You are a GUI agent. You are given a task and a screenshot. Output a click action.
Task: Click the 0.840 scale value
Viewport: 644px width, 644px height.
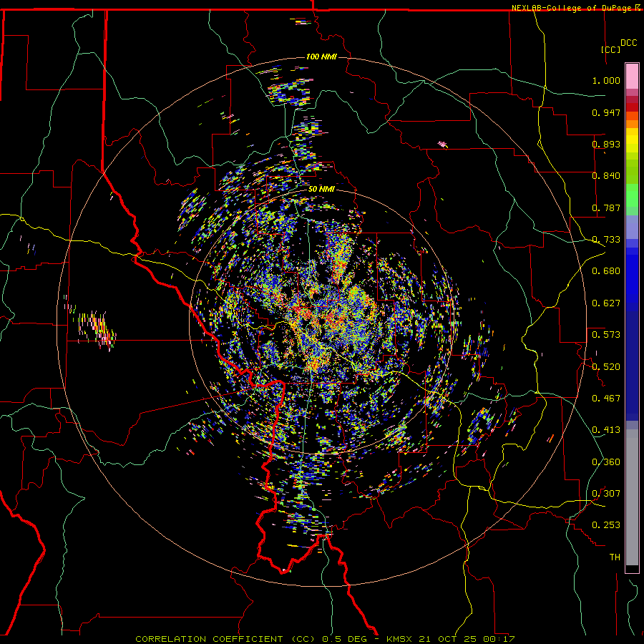[x=606, y=176]
